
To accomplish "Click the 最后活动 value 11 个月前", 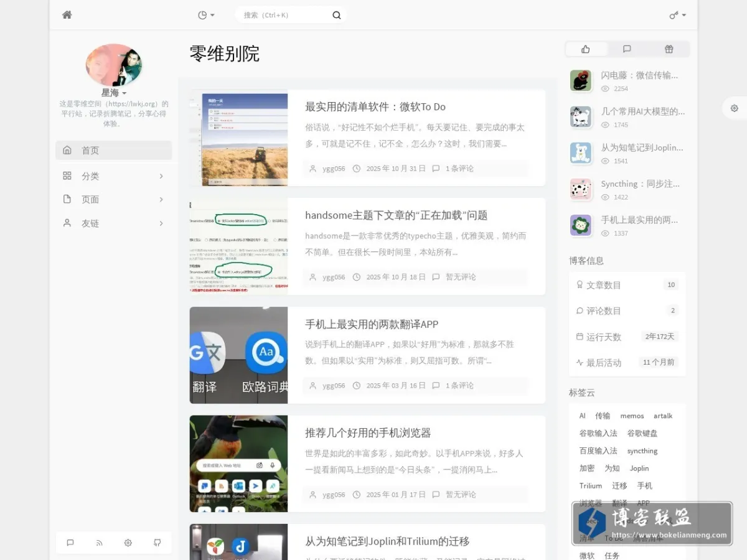I will pos(659,362).
